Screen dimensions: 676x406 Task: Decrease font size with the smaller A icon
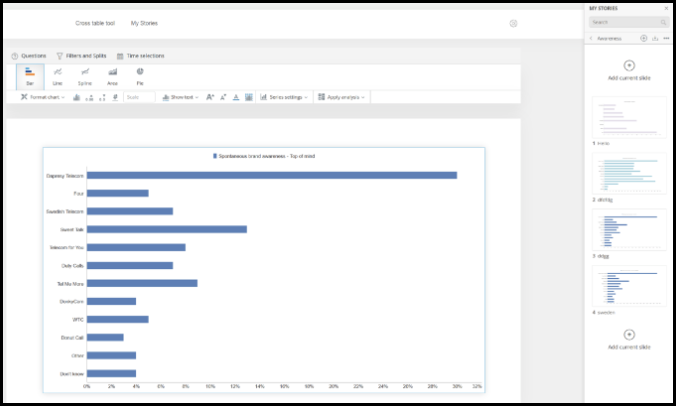click(223, 97)
